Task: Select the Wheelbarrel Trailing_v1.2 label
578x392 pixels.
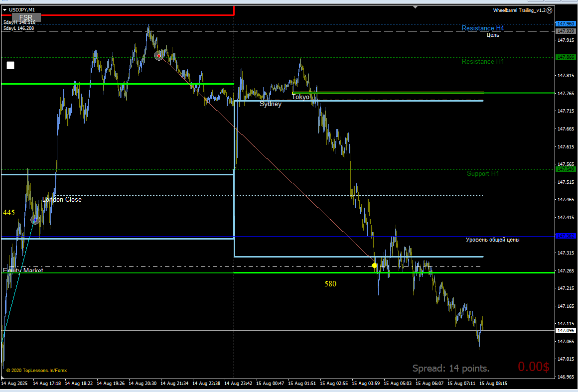Action: pos(519,10)
